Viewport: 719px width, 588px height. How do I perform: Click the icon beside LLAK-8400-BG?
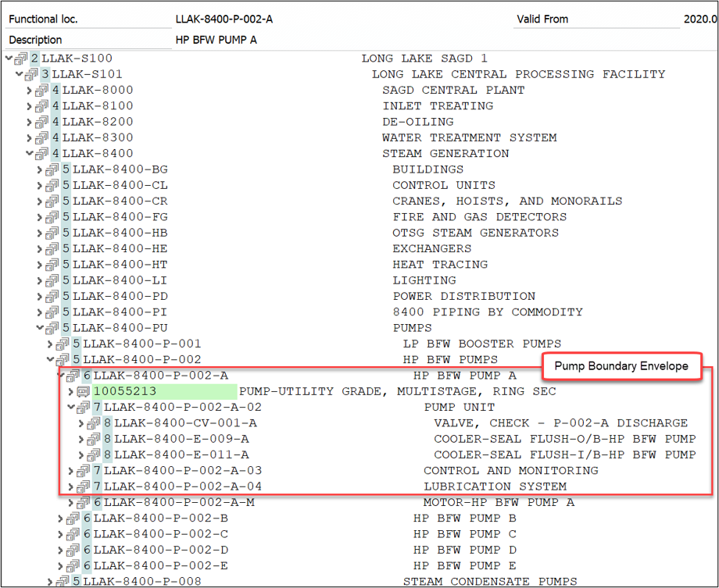(52, 169)
